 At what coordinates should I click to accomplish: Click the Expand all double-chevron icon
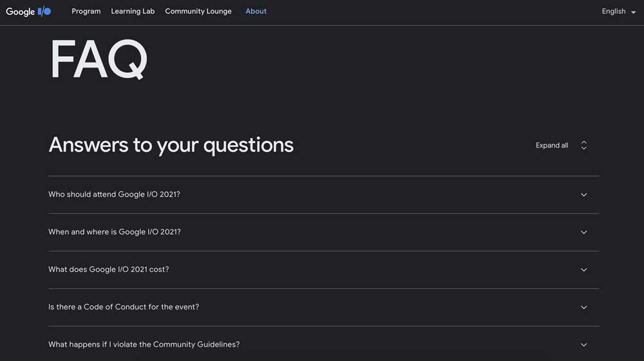[x=583, y=145]
